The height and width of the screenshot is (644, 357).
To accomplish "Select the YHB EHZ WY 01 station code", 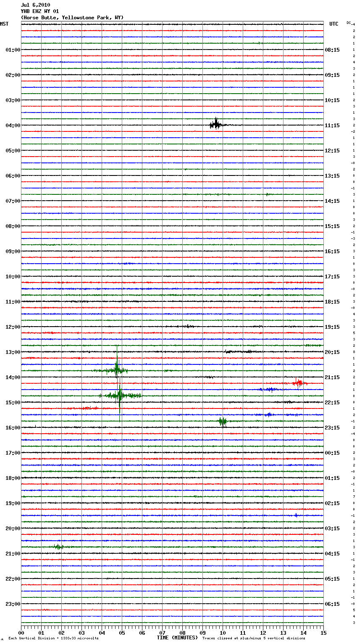I will click(x=39, y=11).
